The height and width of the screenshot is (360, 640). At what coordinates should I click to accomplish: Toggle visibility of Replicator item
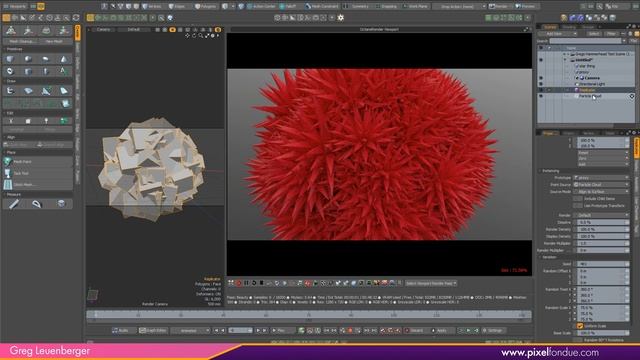coord(541,90)
